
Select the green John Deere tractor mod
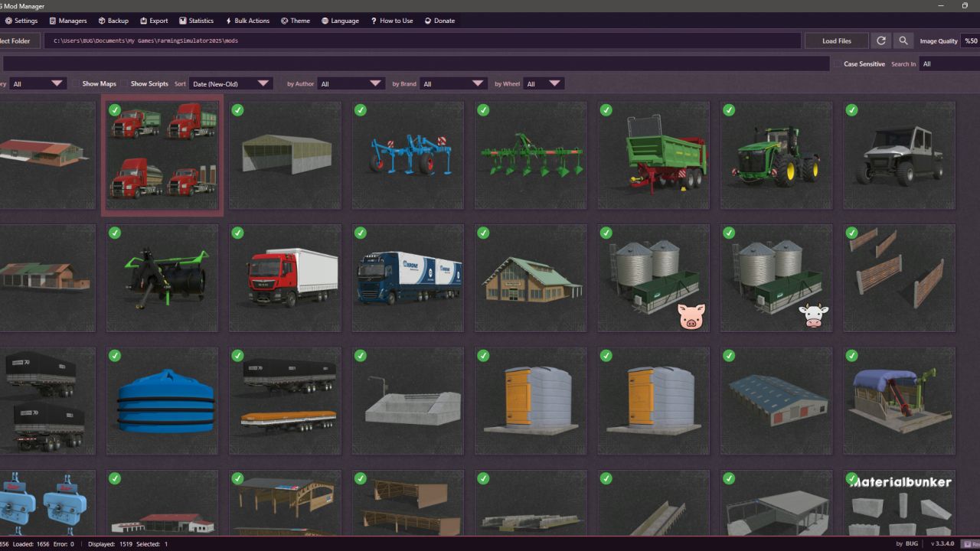click(776, 155)
